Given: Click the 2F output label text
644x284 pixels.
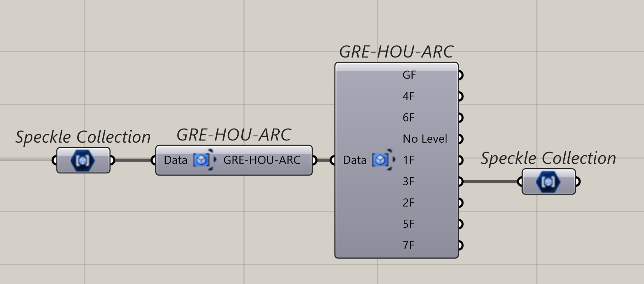Looking at the screenshot, I should (x=408, y=203).
